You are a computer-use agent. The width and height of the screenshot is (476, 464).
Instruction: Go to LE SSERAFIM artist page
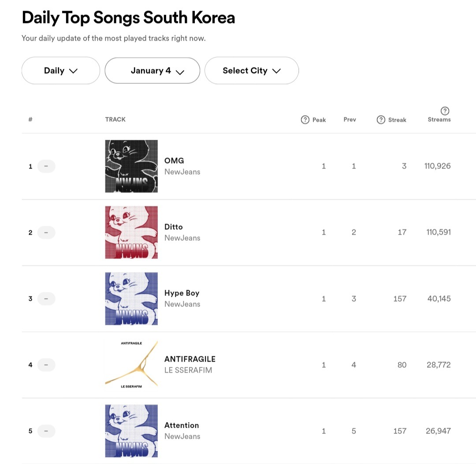188,370
